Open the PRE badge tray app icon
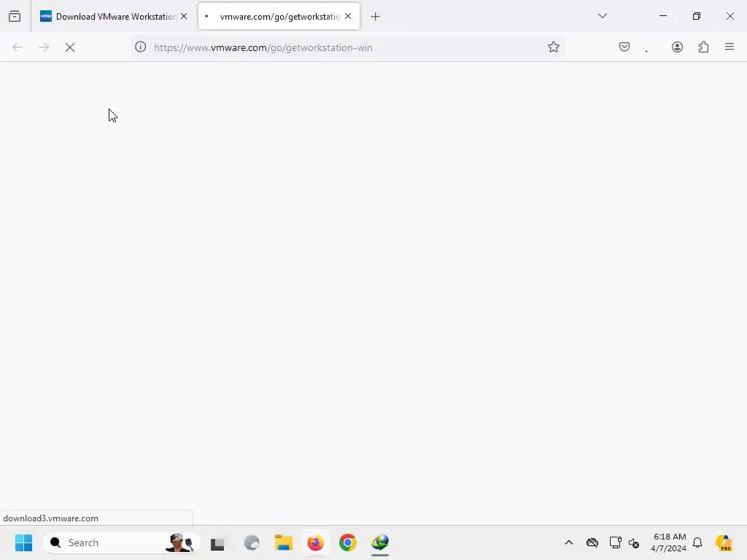 (x=724, y=542)
